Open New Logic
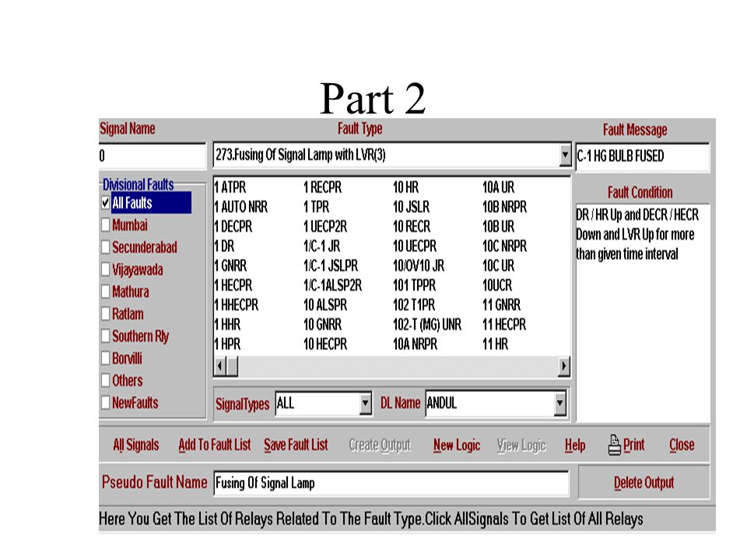Viewport: 747px width, 560px height. click(x=457, y=445)
